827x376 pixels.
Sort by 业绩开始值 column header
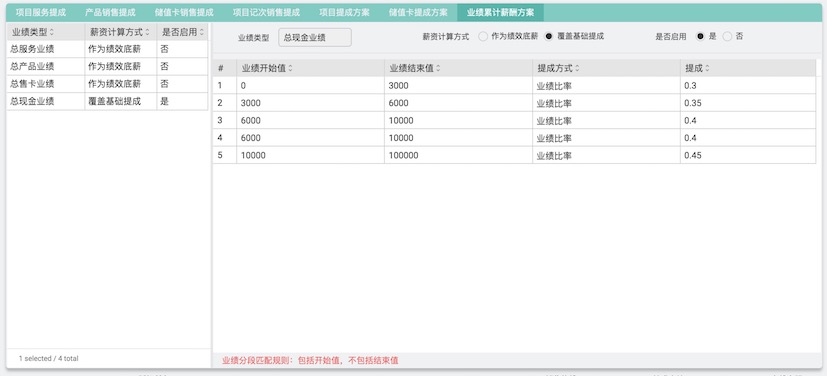point(310,68)
